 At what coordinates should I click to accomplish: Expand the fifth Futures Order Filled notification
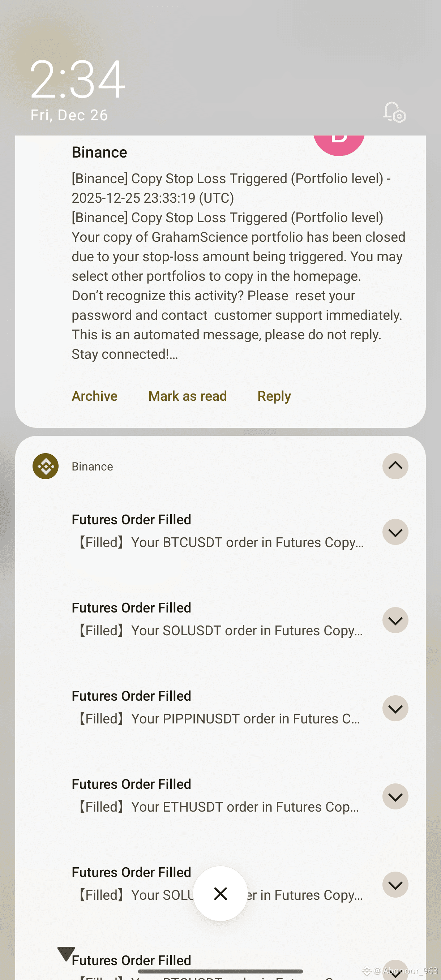tap(395, 885)
